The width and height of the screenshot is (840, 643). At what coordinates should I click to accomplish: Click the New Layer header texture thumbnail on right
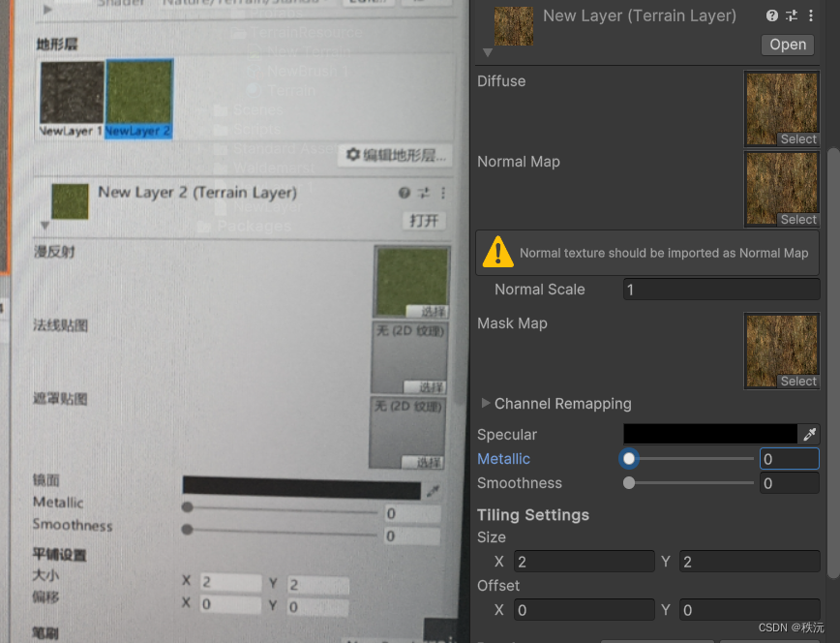514,26
